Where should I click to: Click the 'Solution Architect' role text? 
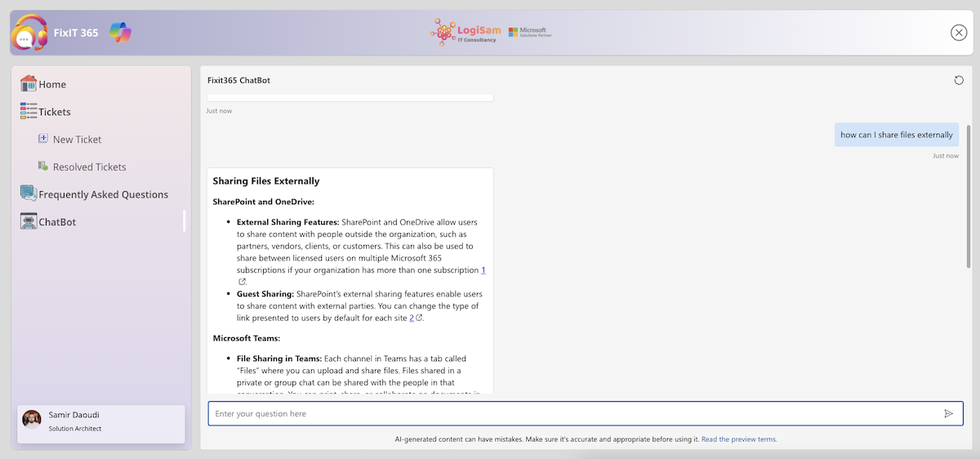75,428
